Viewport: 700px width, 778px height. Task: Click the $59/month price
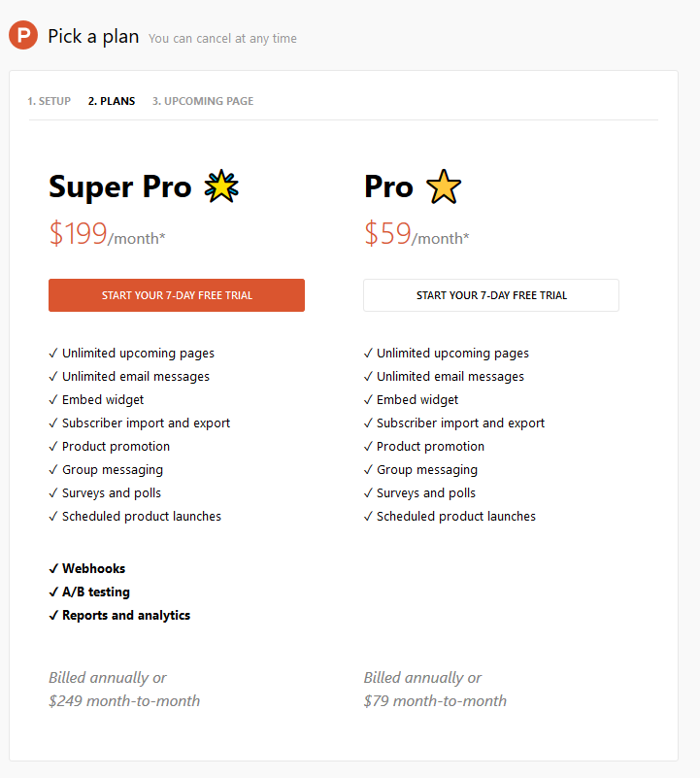[417, 234]
